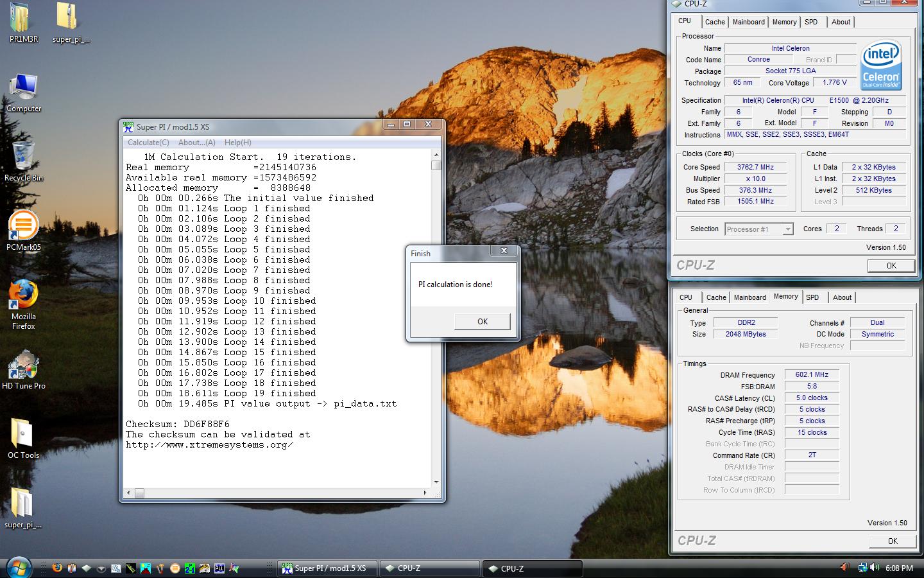Click the DRAM Frequency value 602.1 MHz
The width and height of the screenshot is (924, 578).
812,374
